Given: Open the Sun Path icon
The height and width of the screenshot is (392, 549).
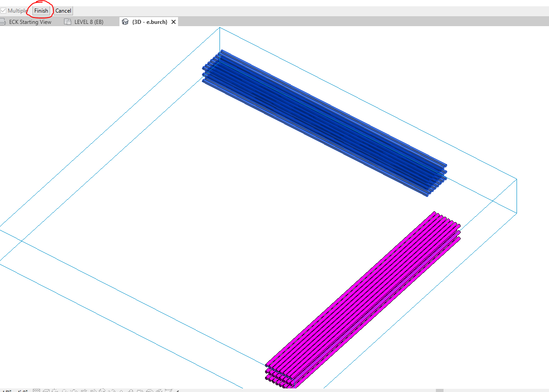Looking at the screenshot, I should (x=55, y=390).
